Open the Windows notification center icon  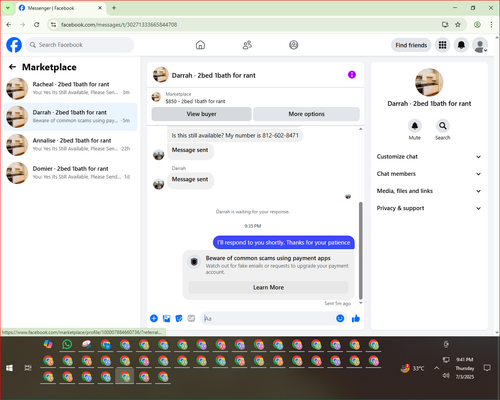[487, 368]
